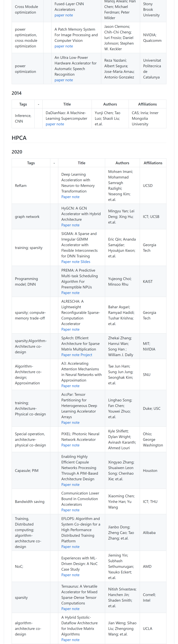Open the Paper link for Tensaurus

coord(66,609)
